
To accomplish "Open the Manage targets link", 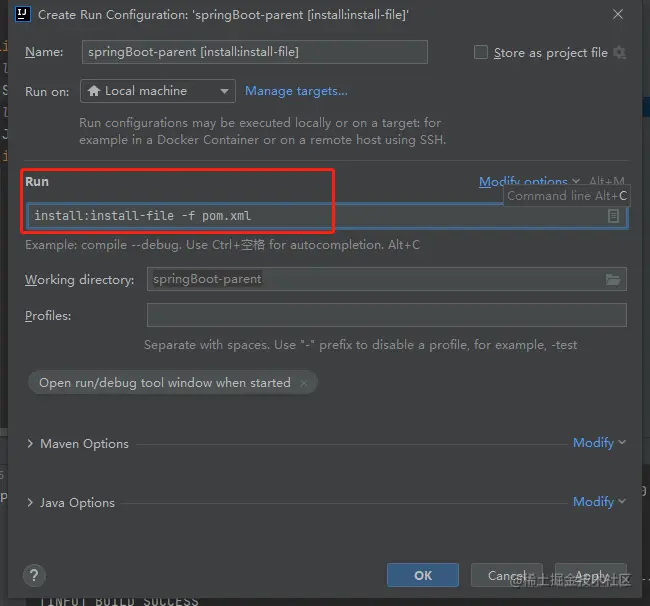I will (296, 91).
